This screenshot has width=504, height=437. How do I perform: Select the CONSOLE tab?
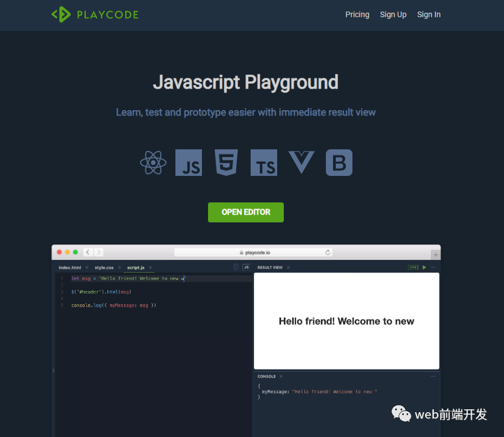tap(267, 376)
